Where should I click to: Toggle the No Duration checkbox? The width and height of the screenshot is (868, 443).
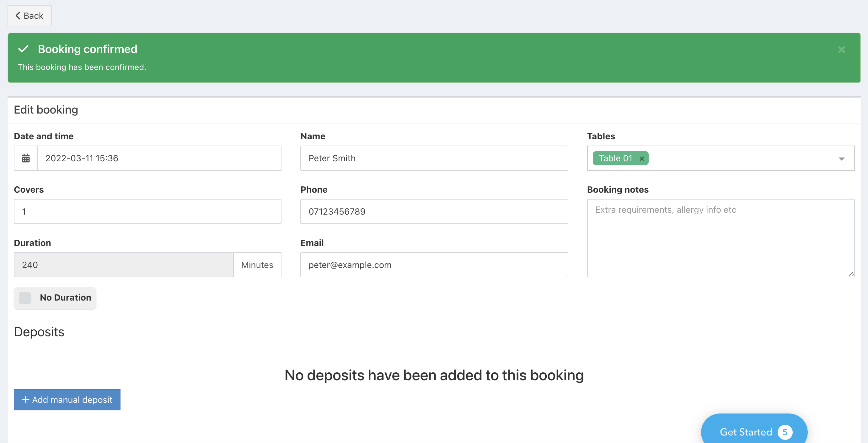tap(25, 298)
